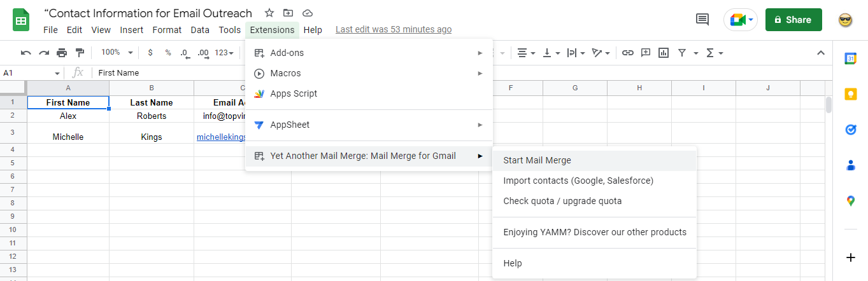Open more number formats 123 dropdown
This screenshot has height=281, width=868.
[224, 53]
